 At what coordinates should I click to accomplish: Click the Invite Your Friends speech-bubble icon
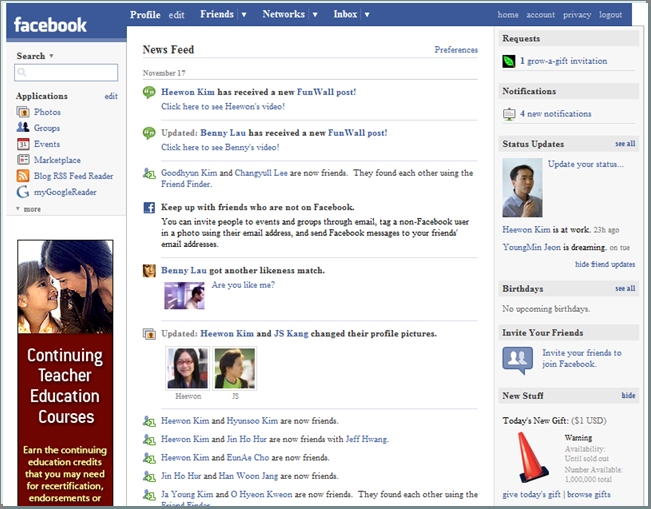point(517,360)
